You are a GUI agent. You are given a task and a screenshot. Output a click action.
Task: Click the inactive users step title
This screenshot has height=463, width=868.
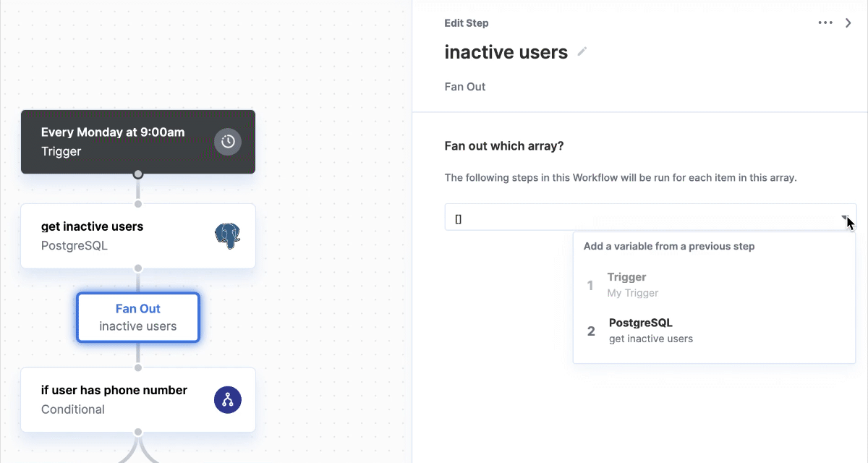pos(506,52)
